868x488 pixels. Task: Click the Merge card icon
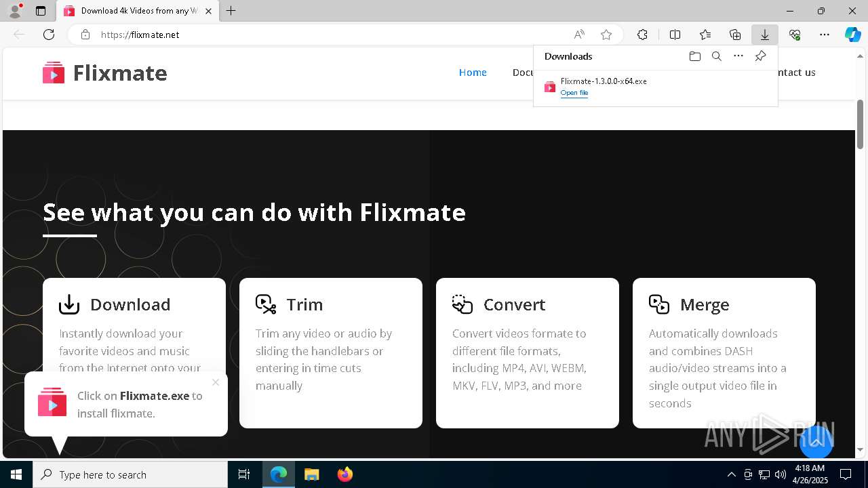click(x=659, y=304)
